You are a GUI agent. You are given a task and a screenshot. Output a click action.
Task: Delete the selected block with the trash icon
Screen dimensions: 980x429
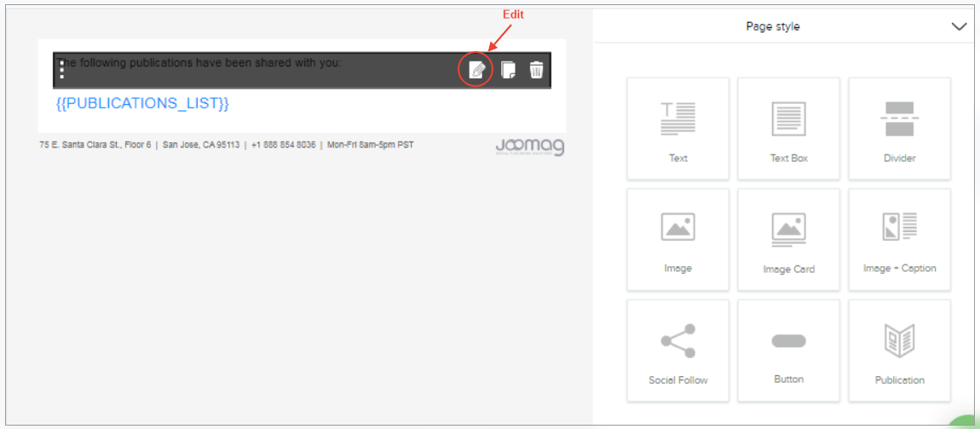coord(536,70)
